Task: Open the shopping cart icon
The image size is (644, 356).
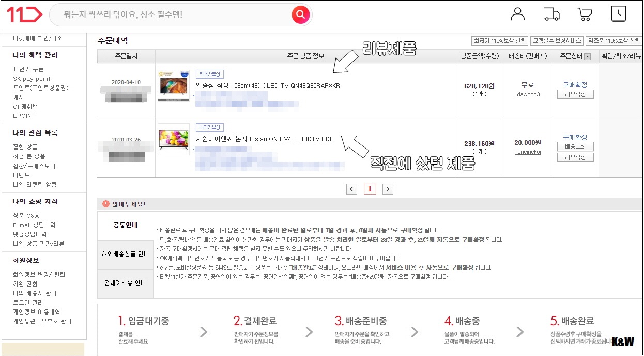Action: click(x=585, y=14)
